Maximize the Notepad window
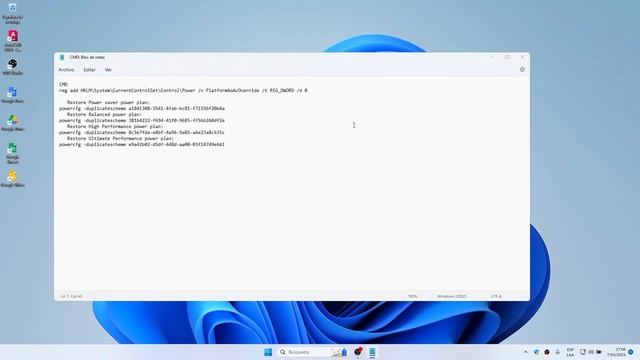This screenshot has height=360, width=640. (x=507, y=57)
